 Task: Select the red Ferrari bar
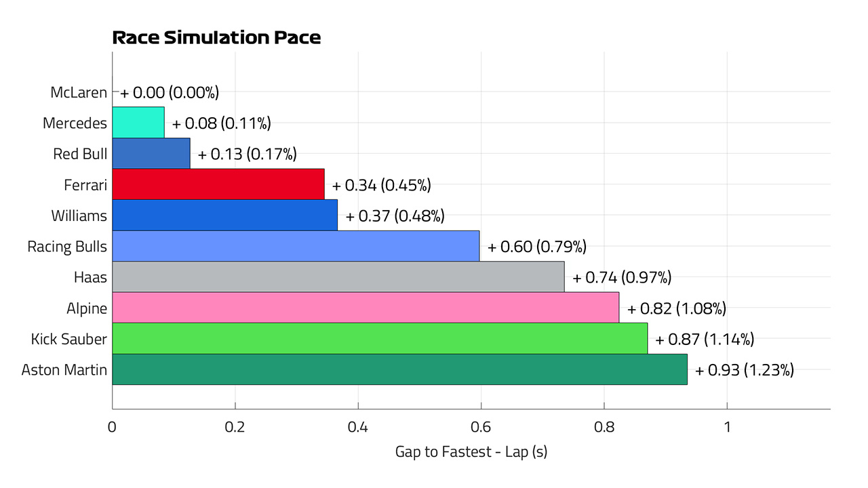click(x=218, y=184)
